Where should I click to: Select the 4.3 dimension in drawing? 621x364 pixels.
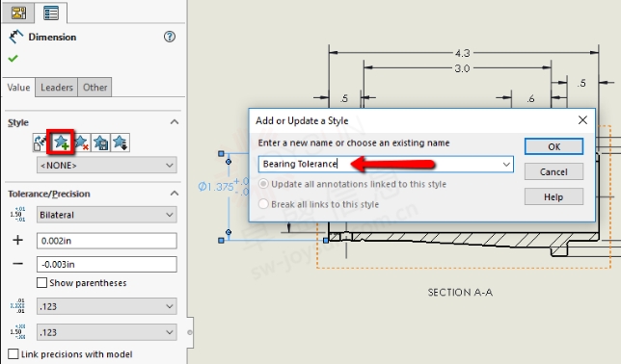pyautogui.click(x=462, y=53)
